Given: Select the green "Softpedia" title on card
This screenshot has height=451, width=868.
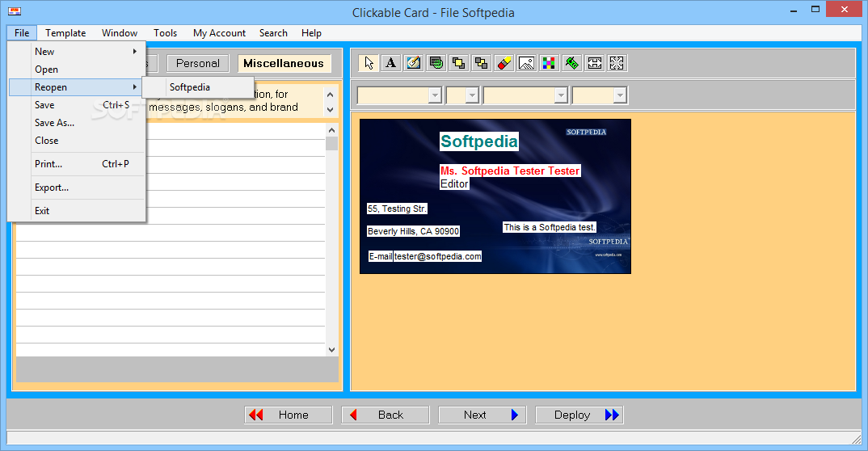Looking at the screenshot, I should 479,141.
